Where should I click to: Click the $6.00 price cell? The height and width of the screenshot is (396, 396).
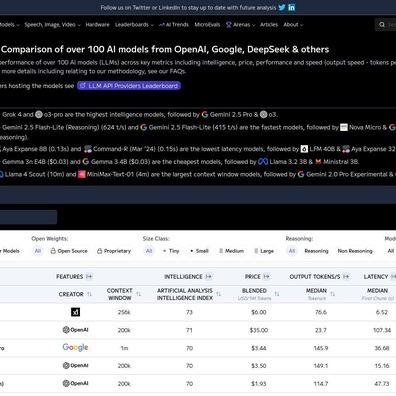tap(259, 312)
